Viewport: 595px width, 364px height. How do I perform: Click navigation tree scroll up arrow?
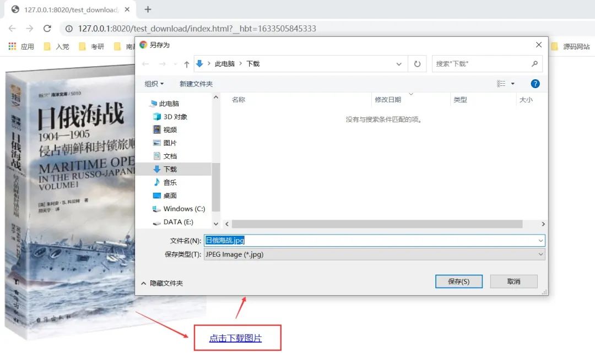216,97
